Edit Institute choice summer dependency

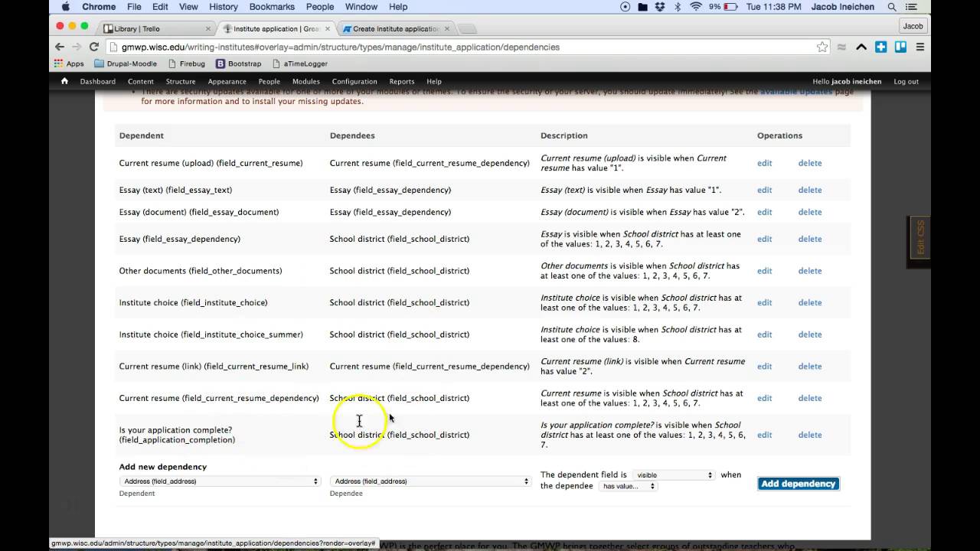[764, 334]
